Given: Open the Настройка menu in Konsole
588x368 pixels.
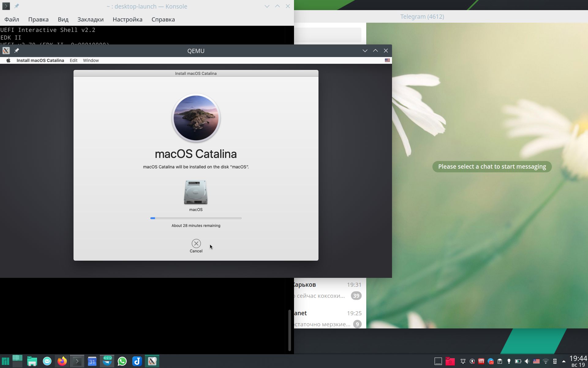Looking at the screenshot, I should pyautogui.click(x=127, y=19).
